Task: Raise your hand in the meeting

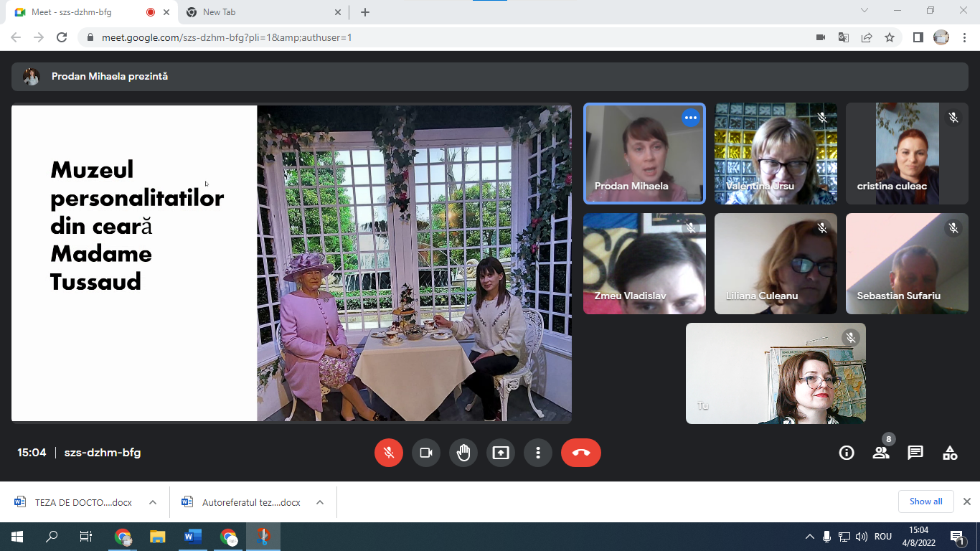Action: [463, 453]
